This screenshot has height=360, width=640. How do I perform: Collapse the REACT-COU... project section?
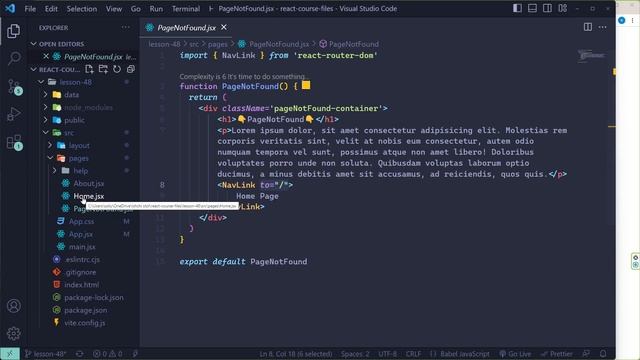[33, 69]
